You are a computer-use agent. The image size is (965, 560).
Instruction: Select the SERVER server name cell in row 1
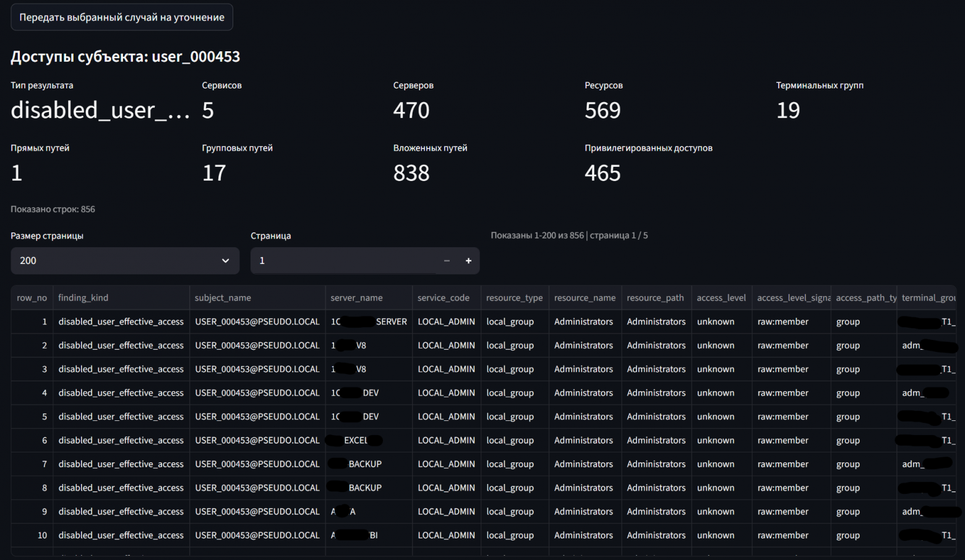coord(369,321)
